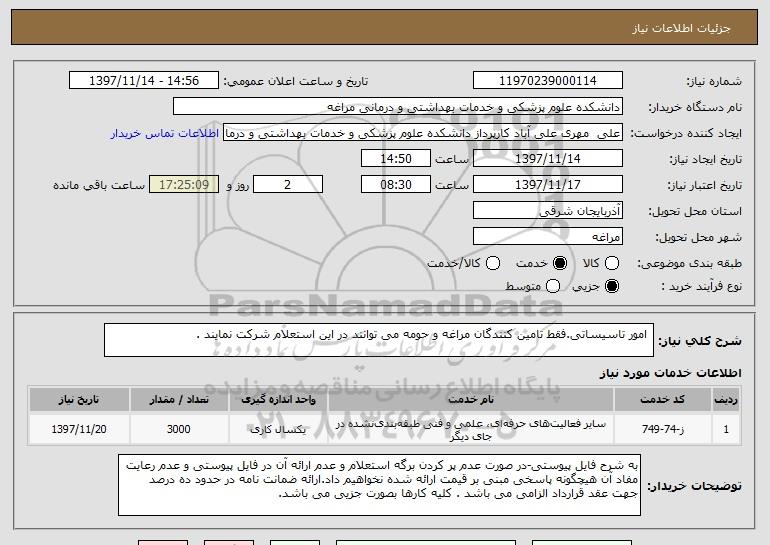Click the شرح کلی نیاز description box
This screenshot has width=770, height=545.
379,340
